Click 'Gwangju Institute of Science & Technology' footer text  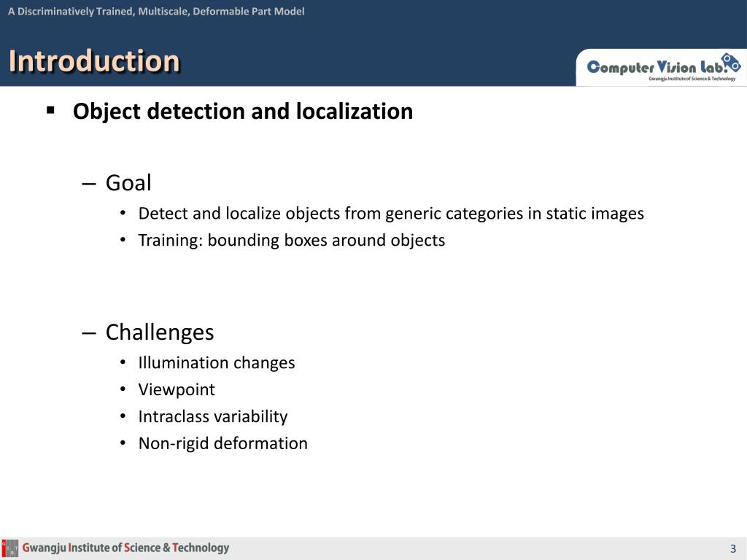(x=125, y=548)
